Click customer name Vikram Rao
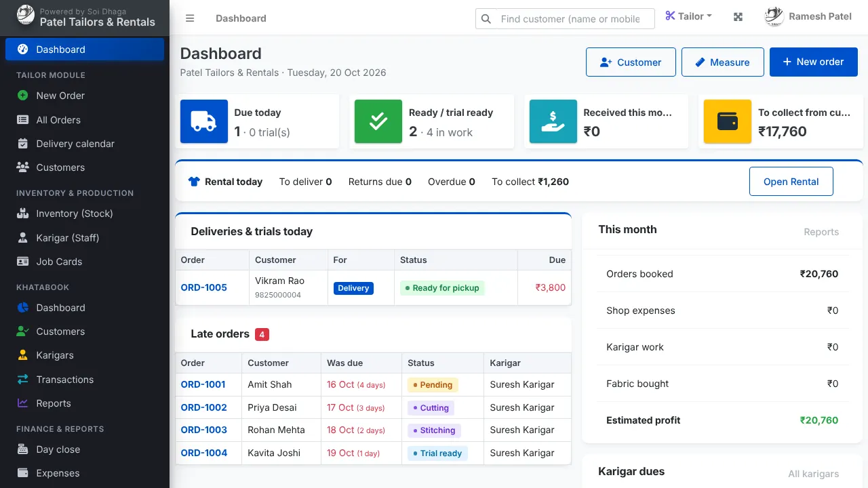This screenshot has height=488, width=868. click(279, 281)
